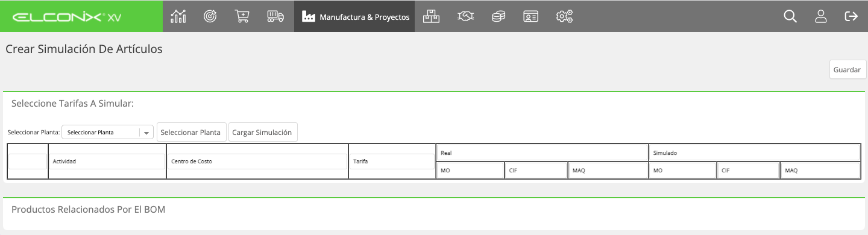
Task: Click the MAQ column under Real
Action: (608, 171)
